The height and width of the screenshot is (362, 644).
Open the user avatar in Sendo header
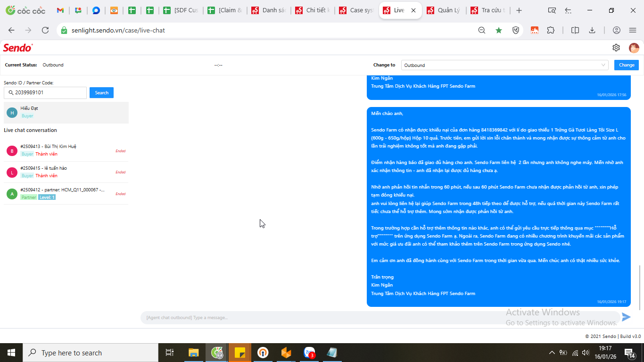pos(634,48)
